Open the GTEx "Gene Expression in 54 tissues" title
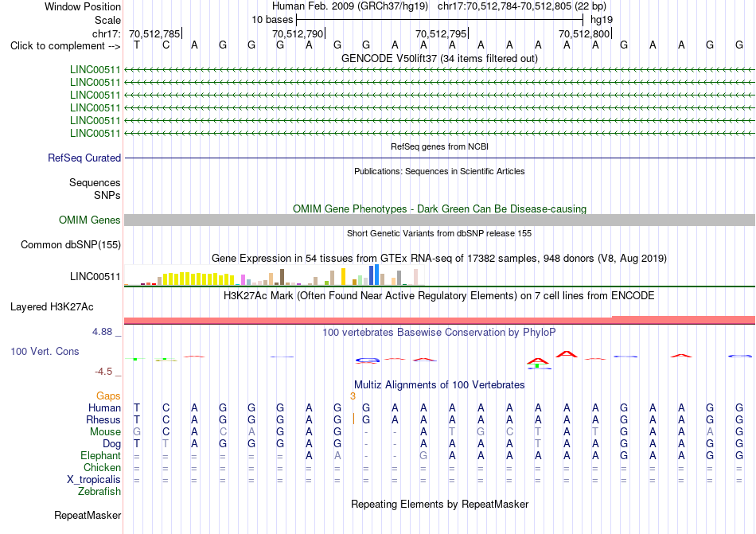Screen dimensions: 756x534 tap(439, 259)
